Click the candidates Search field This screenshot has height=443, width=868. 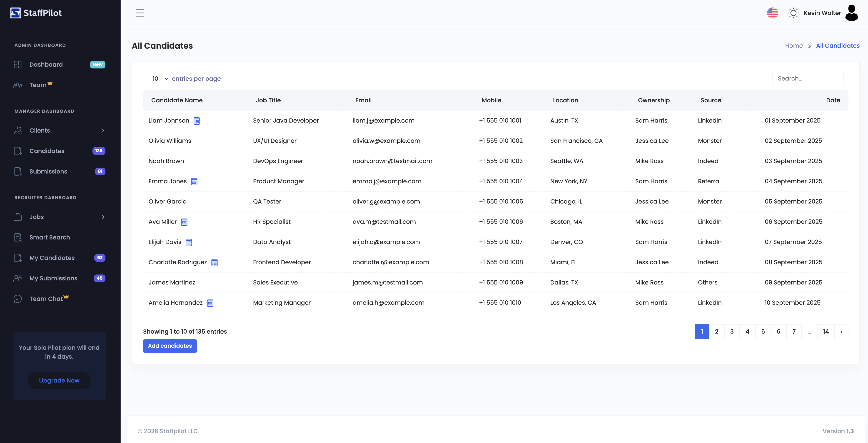807,78
